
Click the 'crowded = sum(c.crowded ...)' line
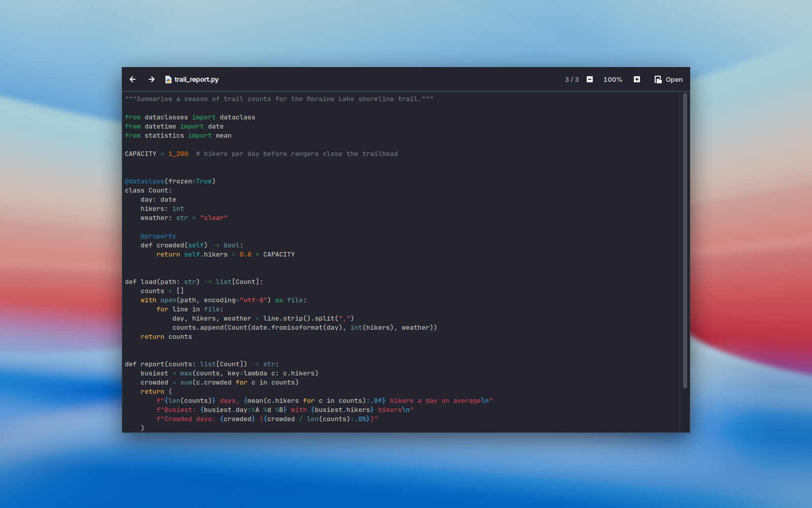220,383
